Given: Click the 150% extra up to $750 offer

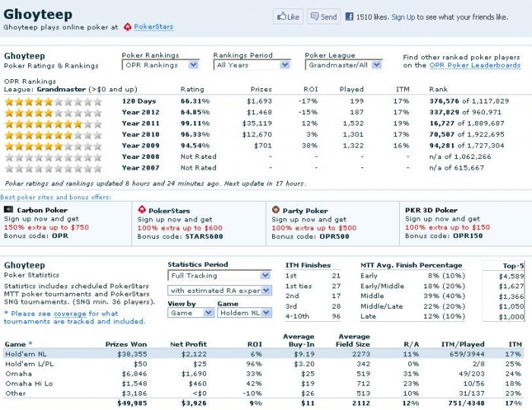Looking at the screenshot, I should pyautogui.click(x=46, y=227).
